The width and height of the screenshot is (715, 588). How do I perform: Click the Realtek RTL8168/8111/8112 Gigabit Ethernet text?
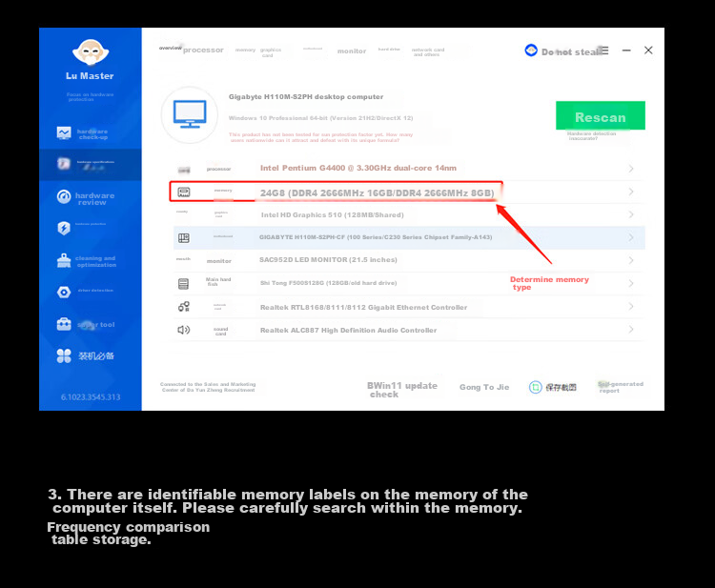click(x=363, y=307)
